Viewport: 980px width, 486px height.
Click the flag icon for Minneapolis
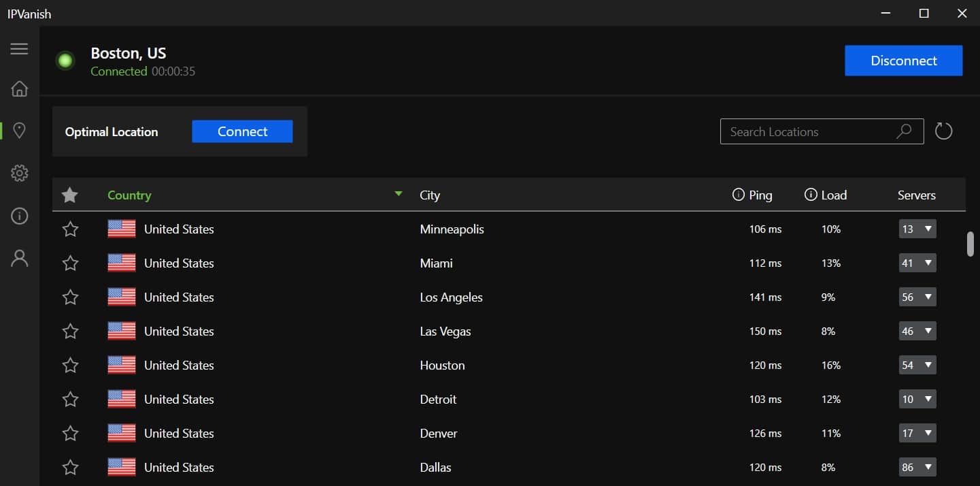122,229
